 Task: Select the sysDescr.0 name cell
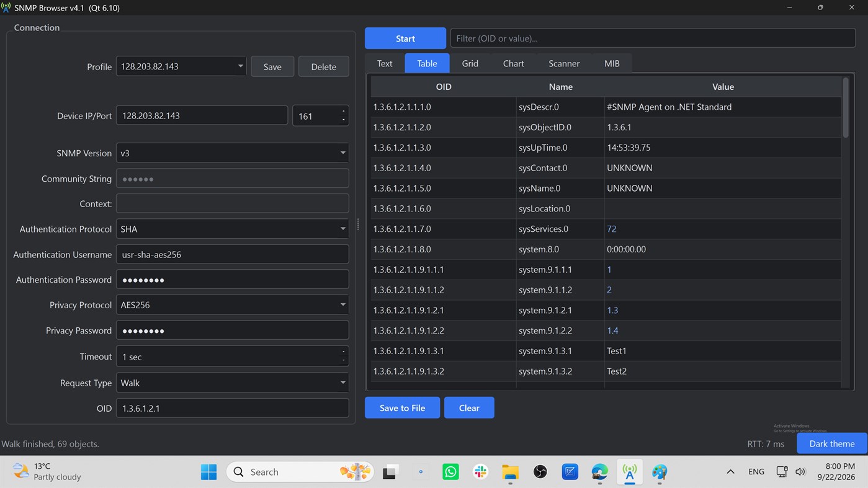pos(560,107)
